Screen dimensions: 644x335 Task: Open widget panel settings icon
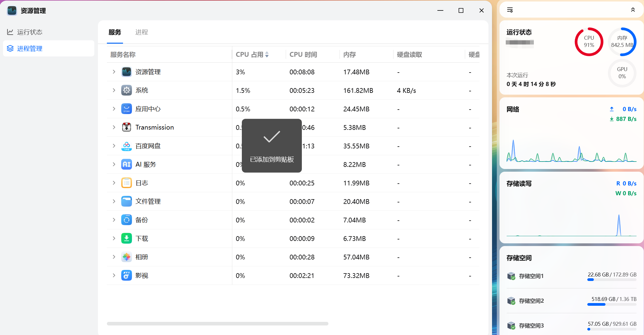(x=510, y=10)
